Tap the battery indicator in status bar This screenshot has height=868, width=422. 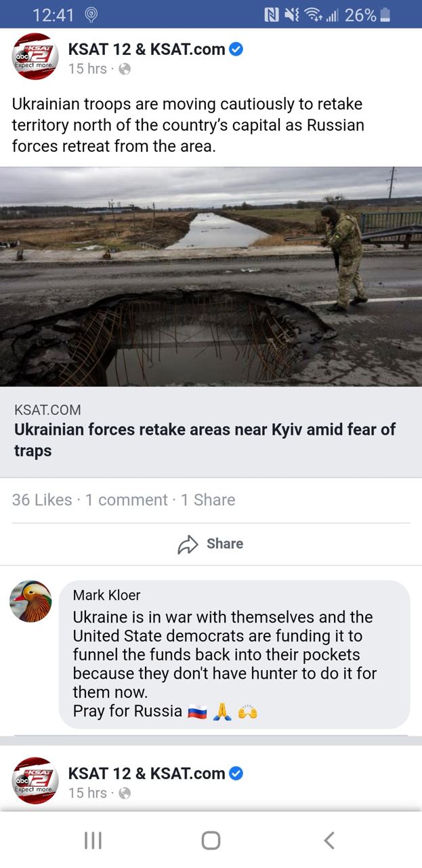point(385,14)
